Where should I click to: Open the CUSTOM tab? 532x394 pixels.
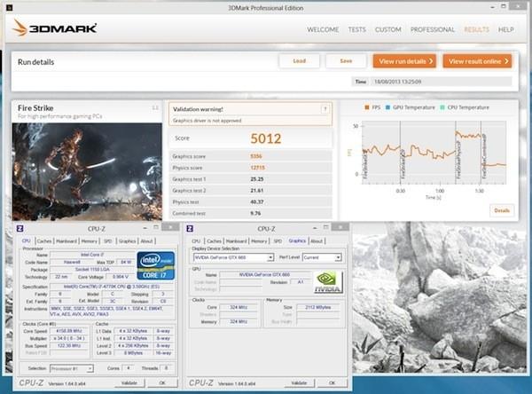tap(387, 29)
